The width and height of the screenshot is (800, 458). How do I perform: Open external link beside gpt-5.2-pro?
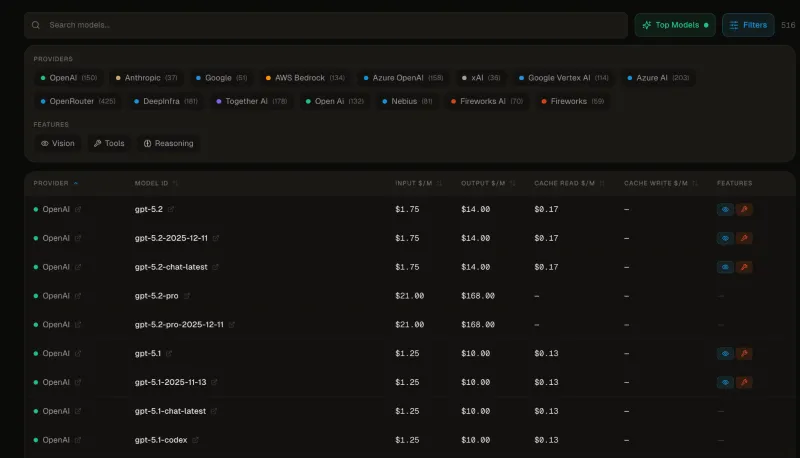[x=187, y=296]
